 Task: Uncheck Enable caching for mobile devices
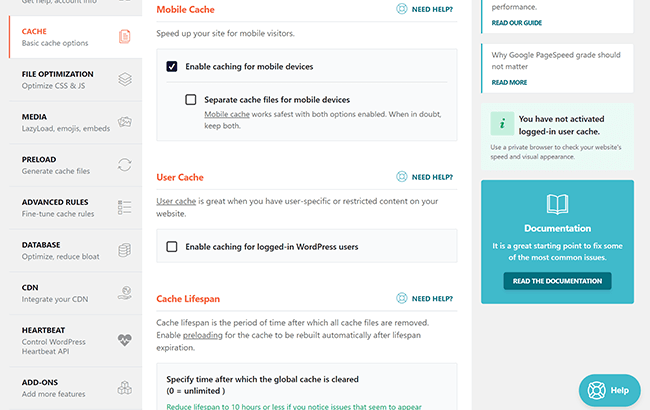(172, 66)
